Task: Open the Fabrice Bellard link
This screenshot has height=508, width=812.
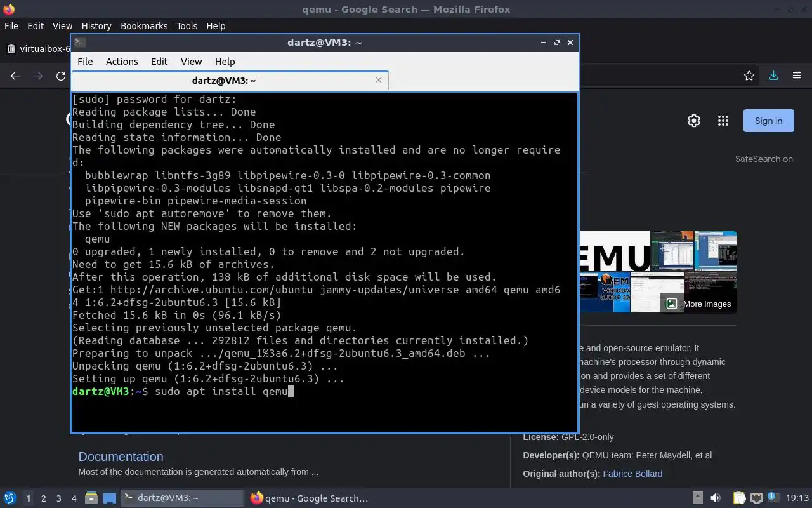Action: 632,474
